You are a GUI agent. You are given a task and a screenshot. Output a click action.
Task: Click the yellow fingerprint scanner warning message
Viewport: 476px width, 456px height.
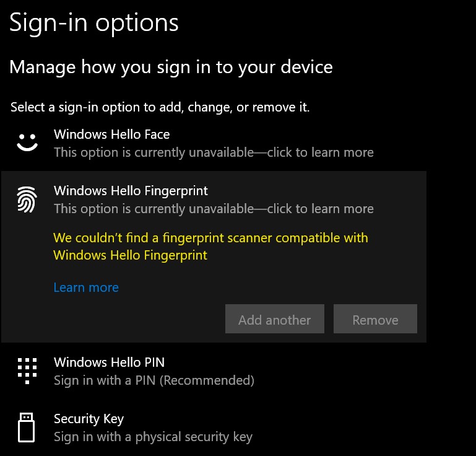[210, 247]
